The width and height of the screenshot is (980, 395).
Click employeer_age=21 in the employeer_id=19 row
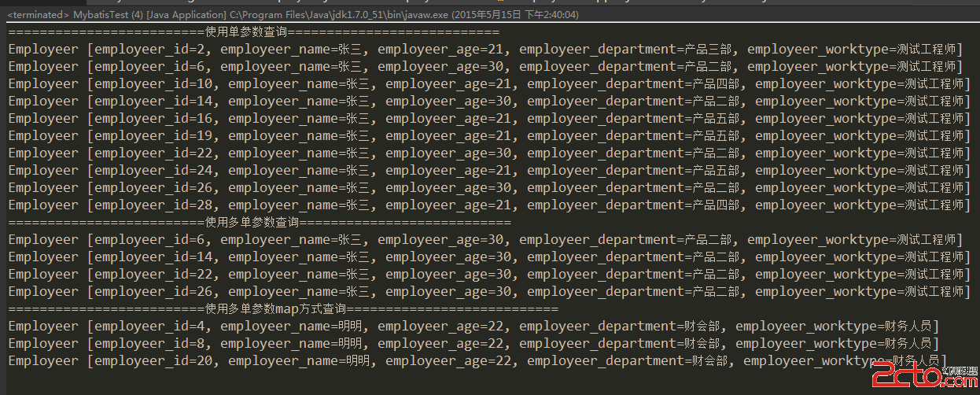point(448,136)
